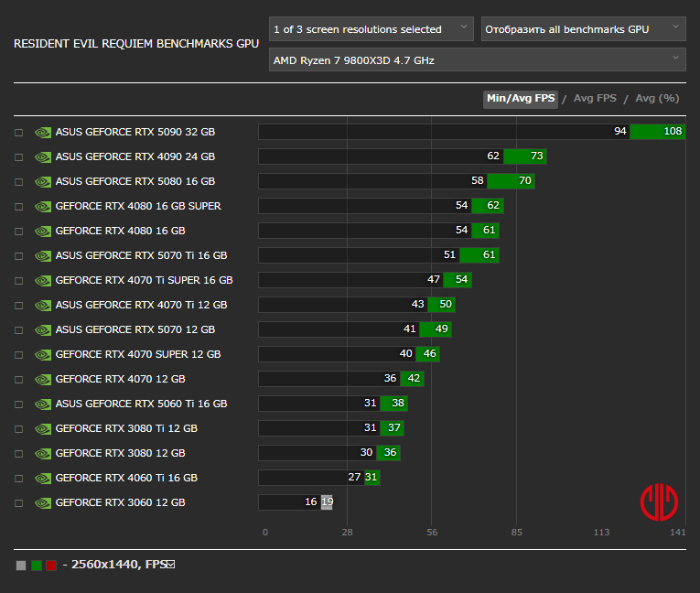Click the NVIDIA logo beside RTX 3080 Ti

click(43, 428)
